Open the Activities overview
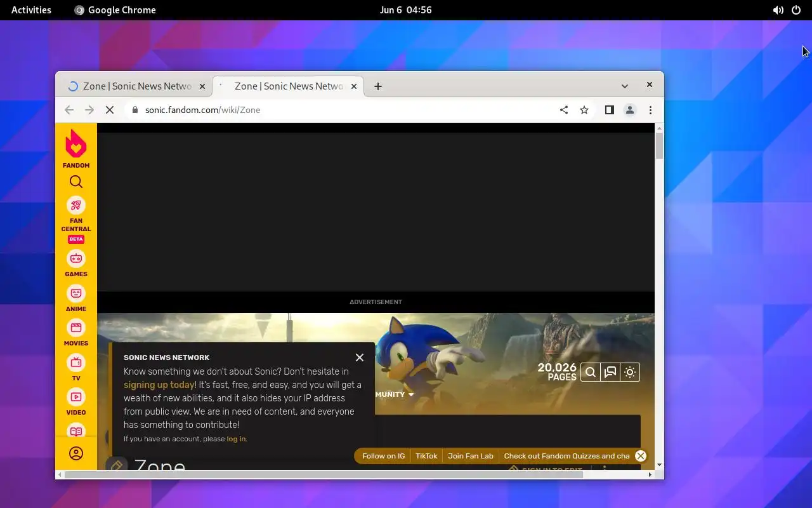Viewport: 812px width, 508px height. pyautogui.click(x=31, y=10)
